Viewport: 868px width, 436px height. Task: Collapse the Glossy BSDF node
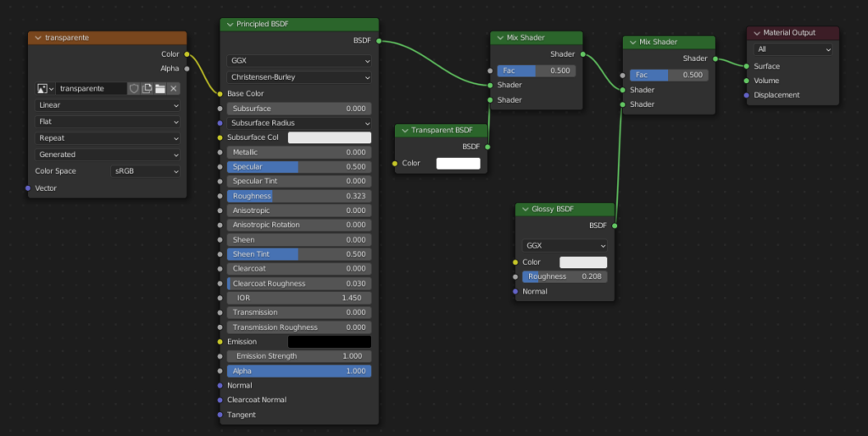tap(524, 209)
